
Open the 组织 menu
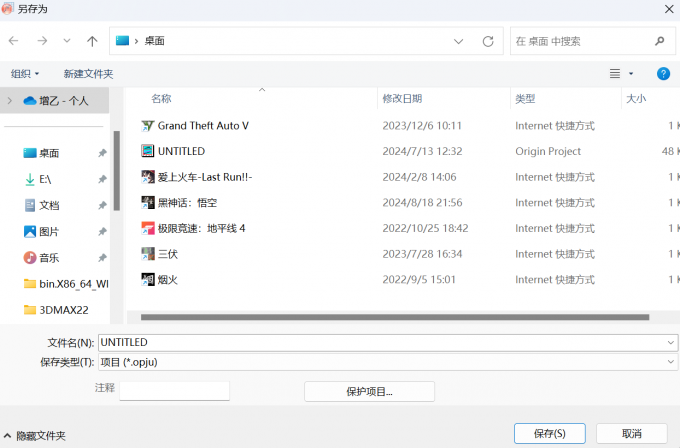coord(25,74)
